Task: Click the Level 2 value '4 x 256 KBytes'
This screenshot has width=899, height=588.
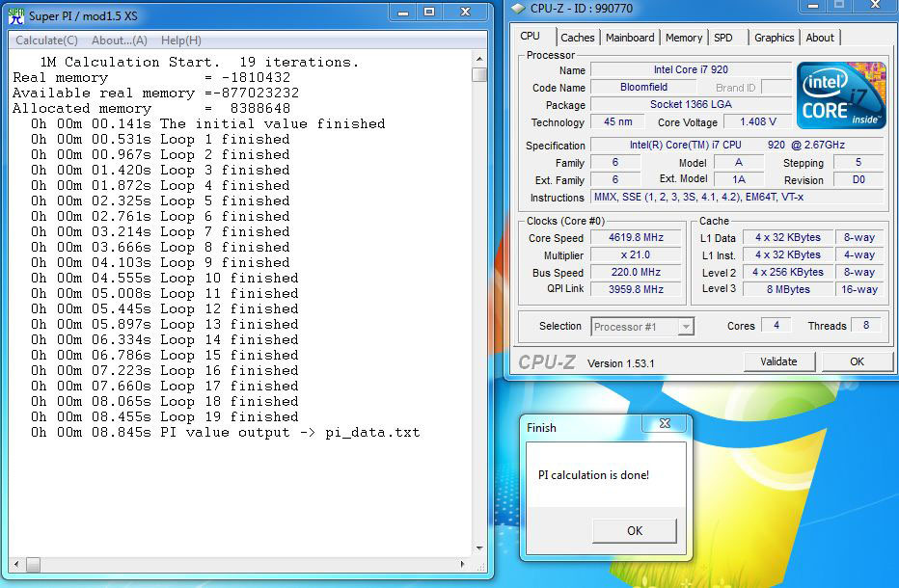Action: pyautogui.click(x=788, y=272)
